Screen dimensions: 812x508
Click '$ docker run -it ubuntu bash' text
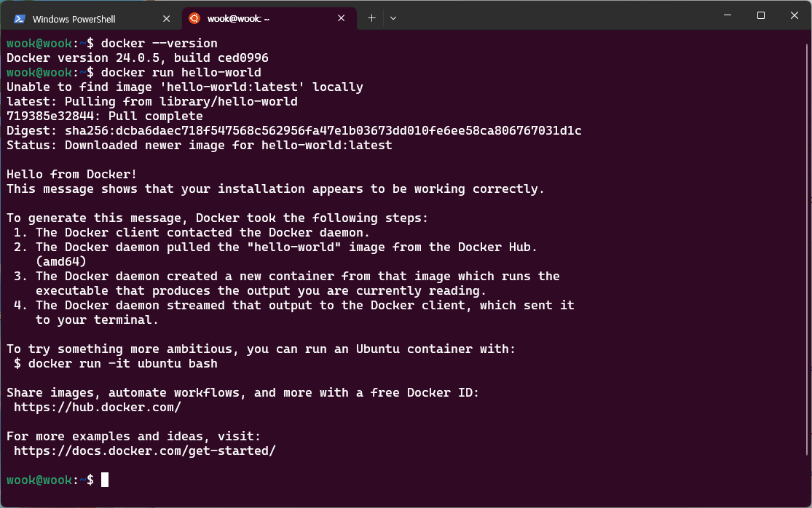(116, 363)
